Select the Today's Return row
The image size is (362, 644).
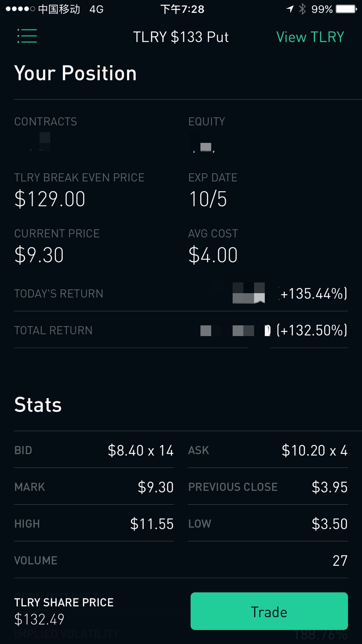click(x=181, y=293)
